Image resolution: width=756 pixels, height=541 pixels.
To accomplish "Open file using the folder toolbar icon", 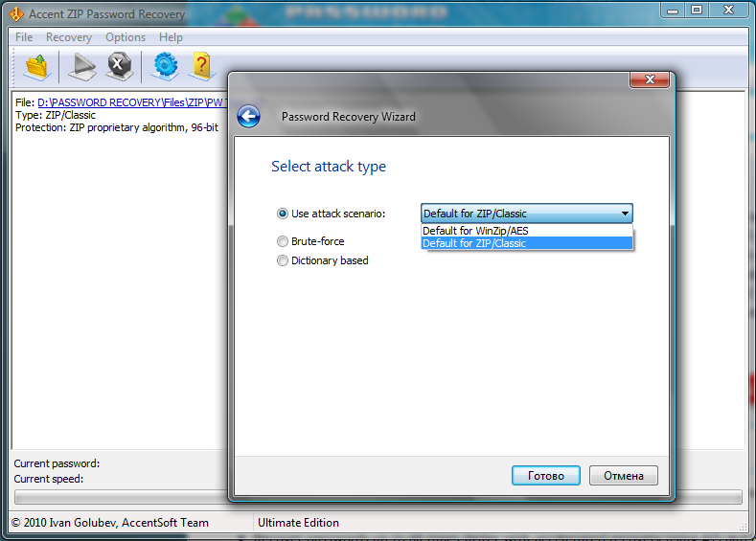I will tap(37, 66).
